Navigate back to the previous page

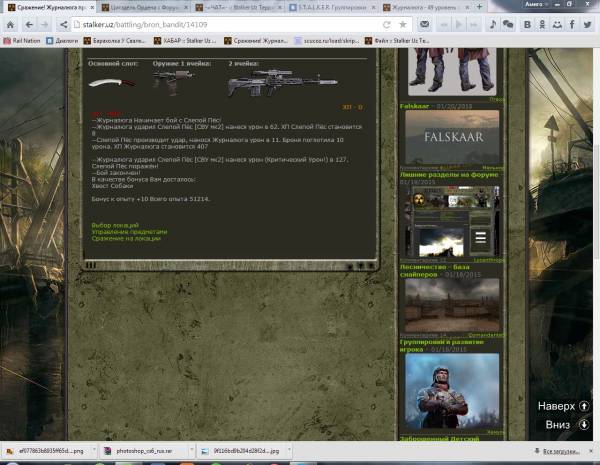(x=29, y=25)
